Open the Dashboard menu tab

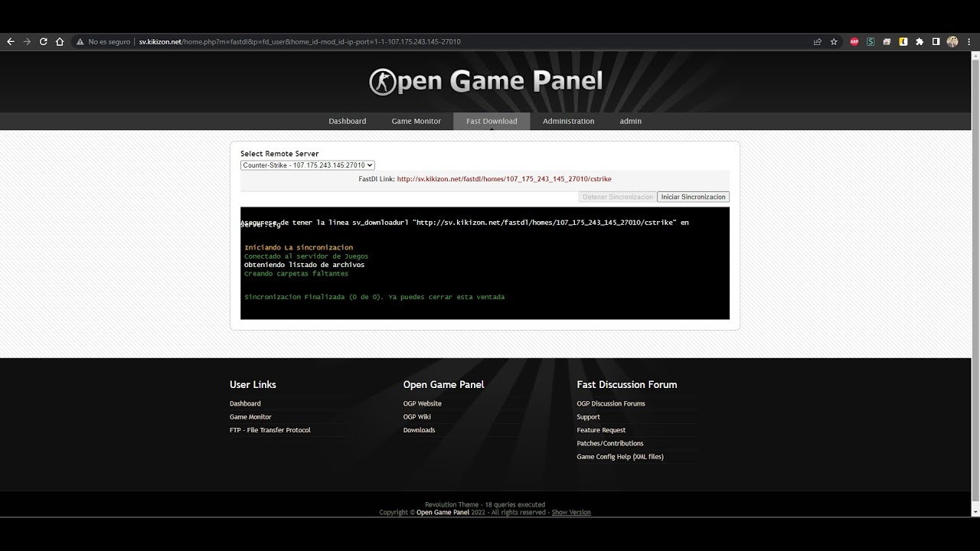[x=348, y=121]
